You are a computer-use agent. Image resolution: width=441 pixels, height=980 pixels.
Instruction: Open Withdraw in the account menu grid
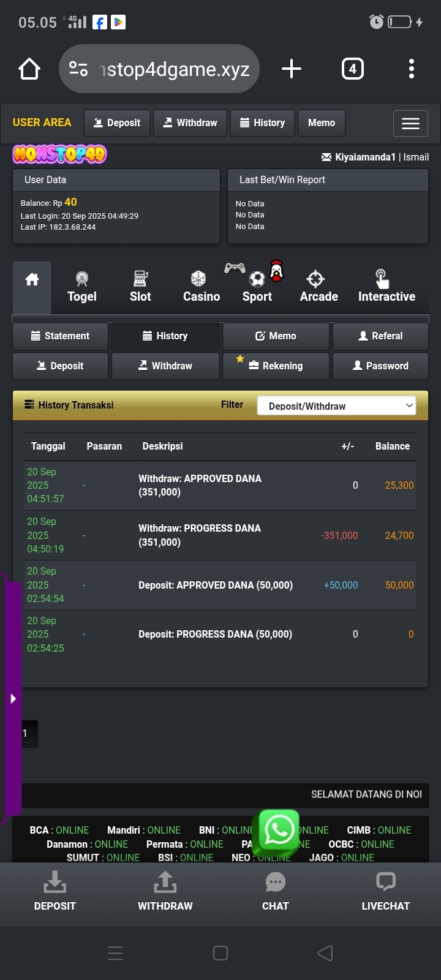pos(165,366)
